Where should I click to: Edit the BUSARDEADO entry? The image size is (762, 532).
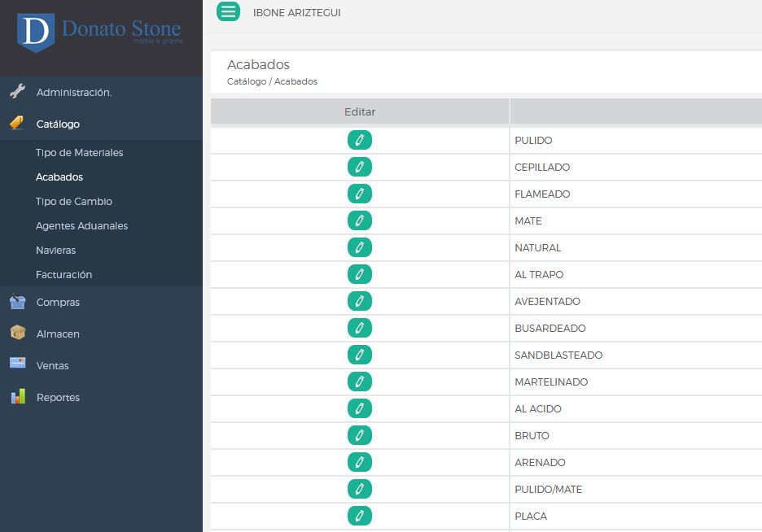click(x=359, y=328)
